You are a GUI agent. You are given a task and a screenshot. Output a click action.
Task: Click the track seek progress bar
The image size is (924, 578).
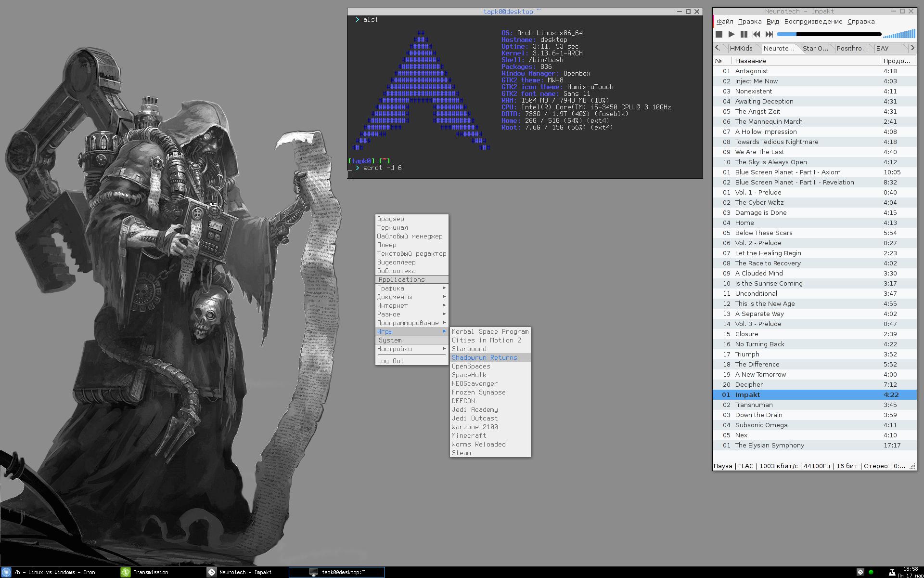tap(829, 34)
